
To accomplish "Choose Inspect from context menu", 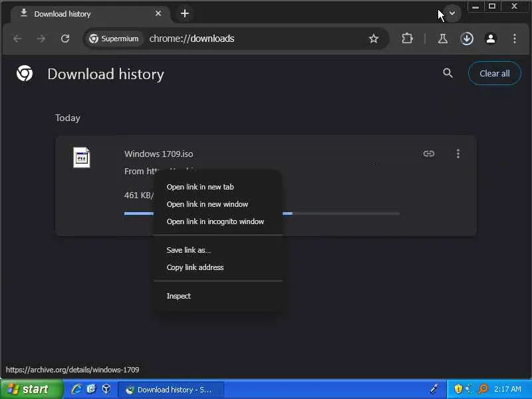I will pos(218,296).
